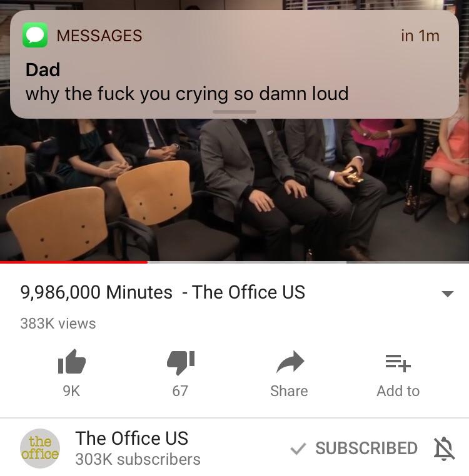469x476 pixels.
Task: Open The Office US channel name
Action: [131, 438]
